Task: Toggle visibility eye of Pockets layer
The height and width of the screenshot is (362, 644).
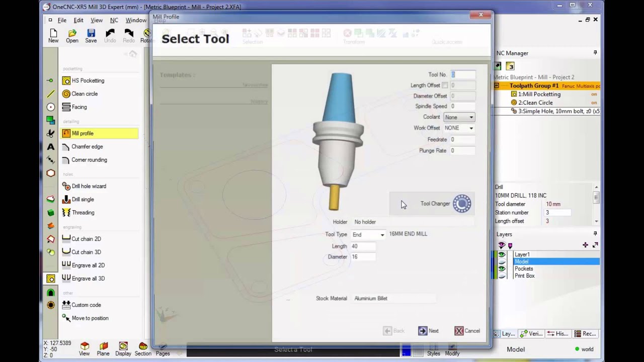Action: click(502, 268)
